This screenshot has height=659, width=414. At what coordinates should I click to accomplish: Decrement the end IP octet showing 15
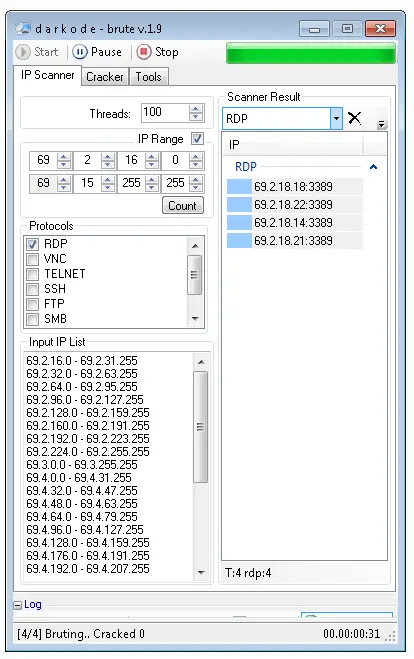[108, 187]
